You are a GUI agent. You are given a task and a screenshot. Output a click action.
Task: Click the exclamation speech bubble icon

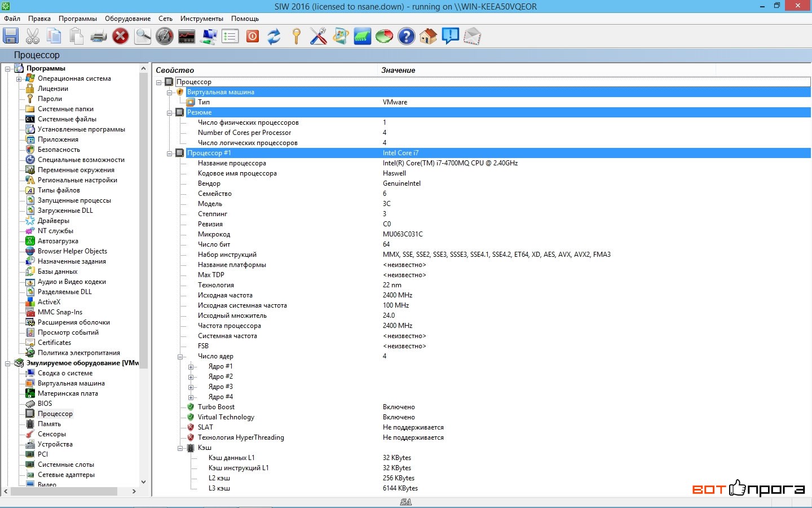point(450,36)
